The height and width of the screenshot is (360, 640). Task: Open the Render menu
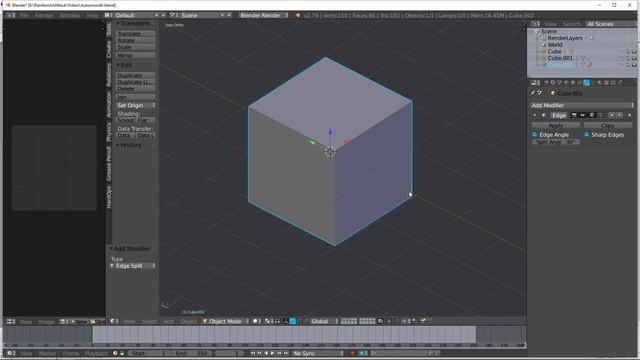click(44, 15)
